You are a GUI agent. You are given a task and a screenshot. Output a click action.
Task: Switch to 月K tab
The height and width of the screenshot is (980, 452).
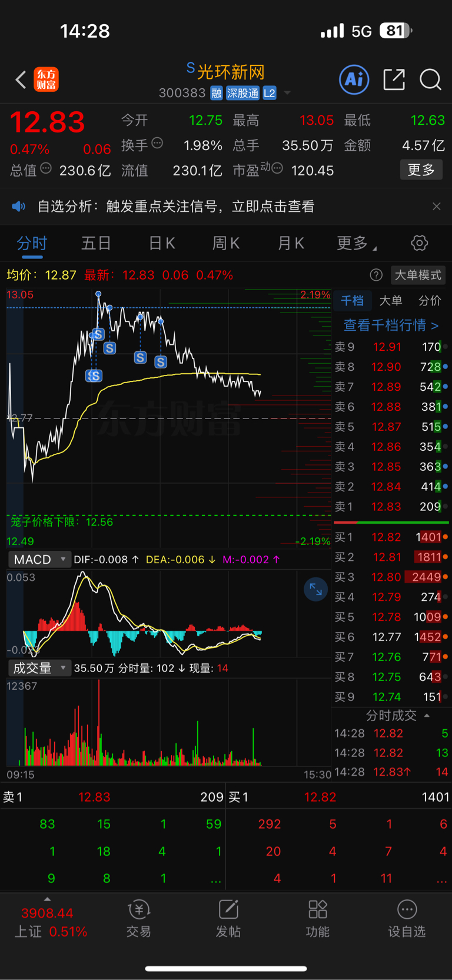[x=291, y=243]
